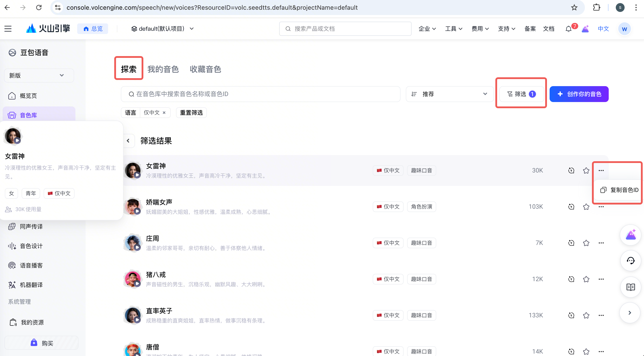The width and height of the screenshot is (644, 356).
Task: Bookmark this page with the star icon
Action: point(574,8)
